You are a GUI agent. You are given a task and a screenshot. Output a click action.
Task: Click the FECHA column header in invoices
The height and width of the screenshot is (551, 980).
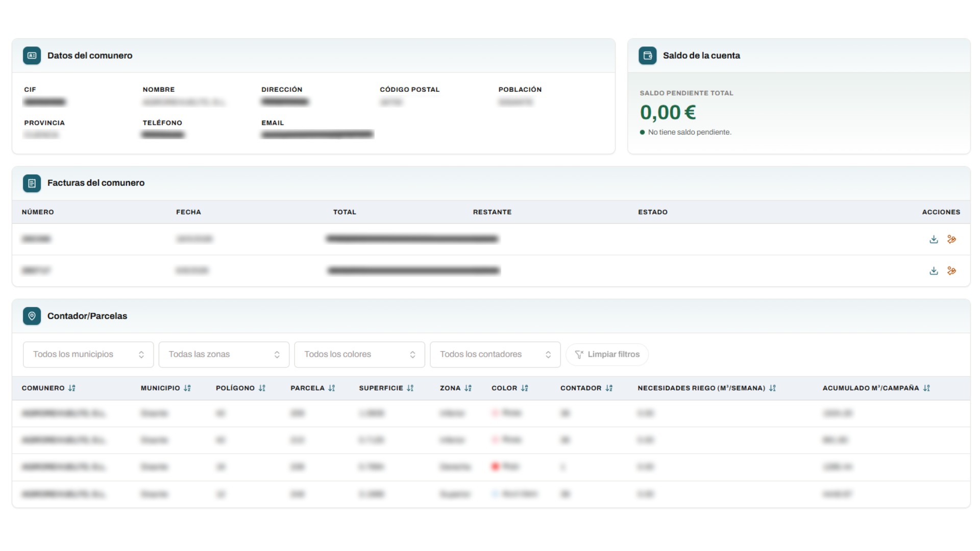[188, 212]
